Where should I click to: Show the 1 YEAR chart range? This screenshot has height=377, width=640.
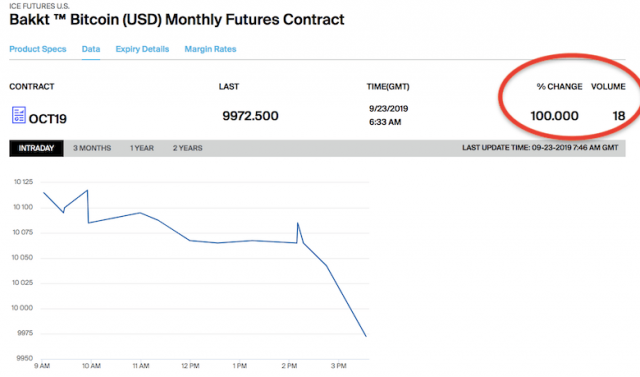coord(142,148)
